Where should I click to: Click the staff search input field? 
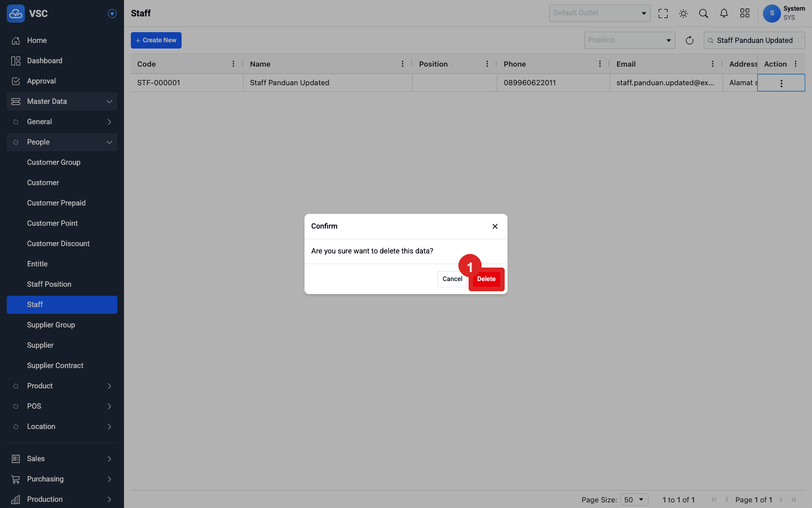point(754,40)
